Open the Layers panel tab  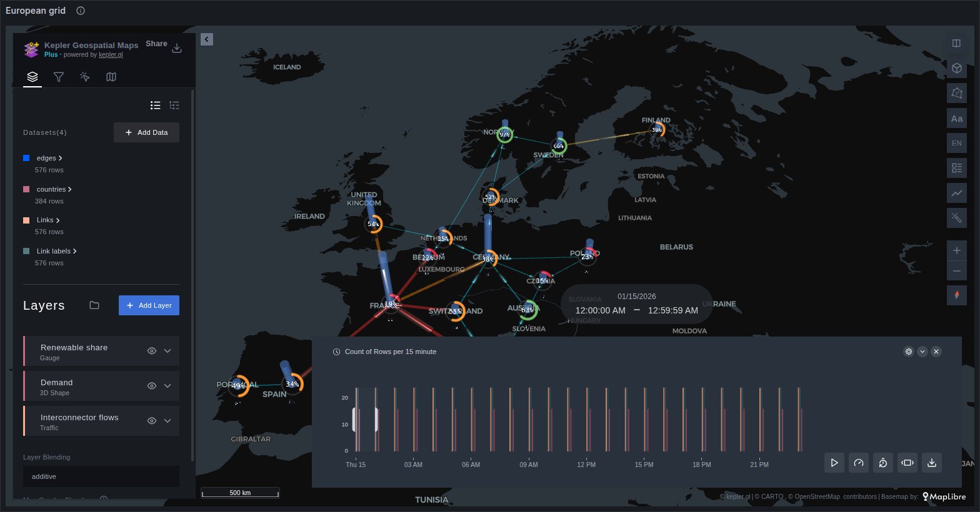32,77
